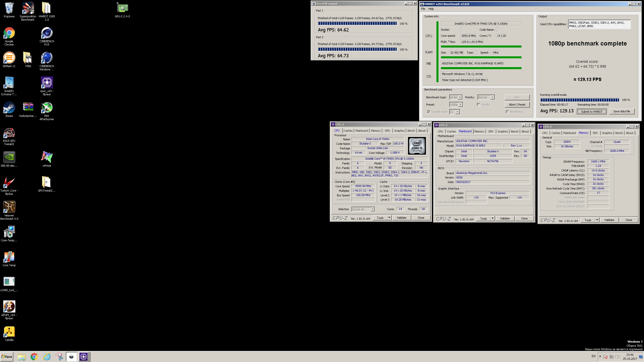This screenshot has width=644, height=362.
Task: Switch to Bench tab in CPU-Z CPU window
Action: (x=411, y=131)
